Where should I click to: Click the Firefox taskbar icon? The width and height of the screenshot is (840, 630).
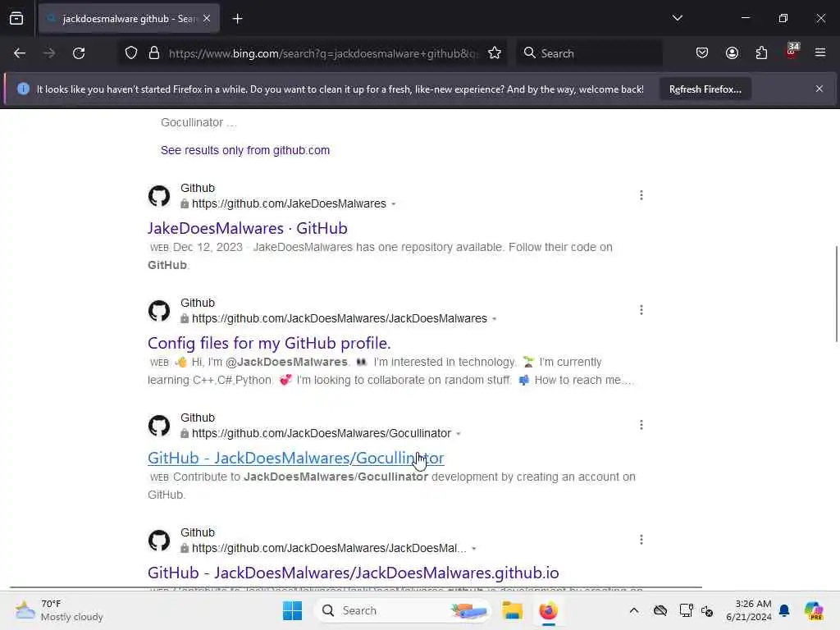(548, 610)
